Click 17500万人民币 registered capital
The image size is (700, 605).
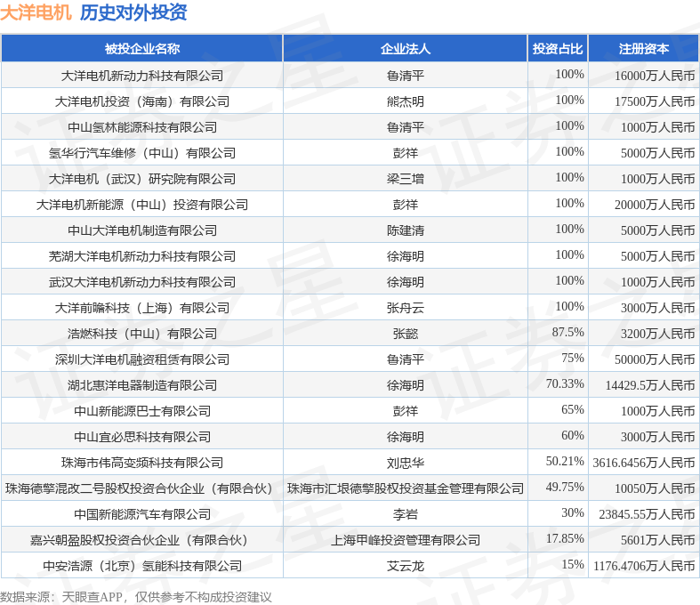click(x=655, y=101)
